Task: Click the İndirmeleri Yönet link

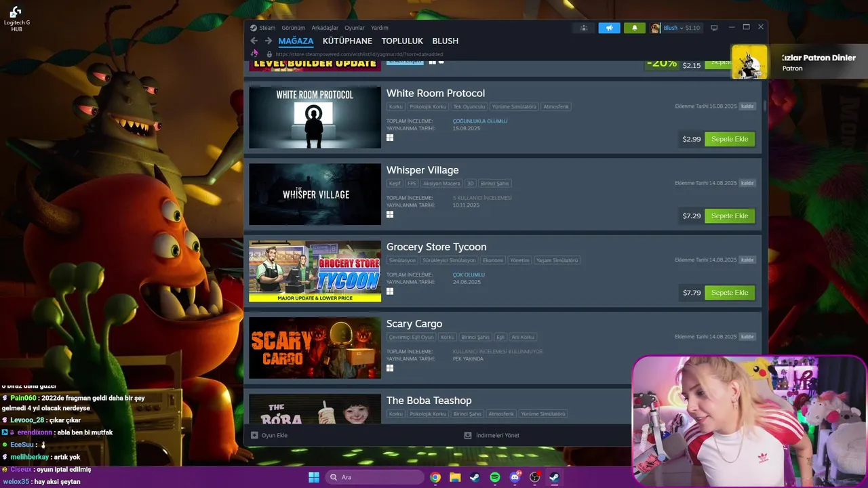Action: (498, 435)
